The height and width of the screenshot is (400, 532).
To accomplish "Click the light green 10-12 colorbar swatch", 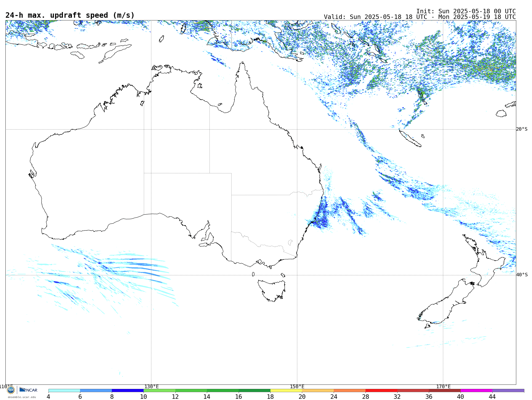I will click(x=159, y=391).
